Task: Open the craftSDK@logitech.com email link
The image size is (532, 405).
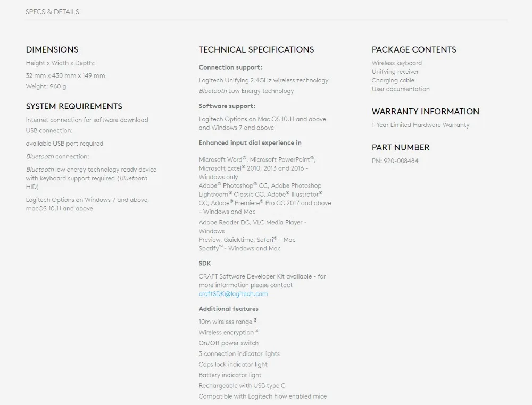Action: point(233,294)
